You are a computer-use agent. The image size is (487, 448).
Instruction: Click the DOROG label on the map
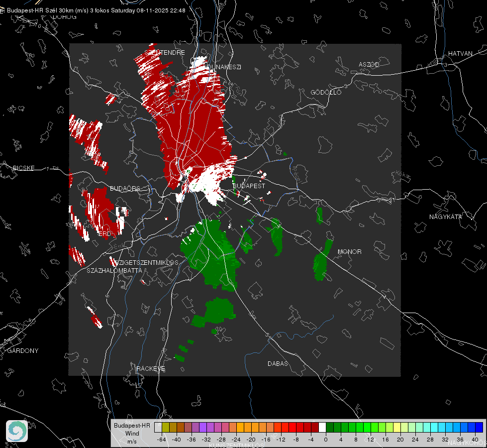(x=65, y=17)
